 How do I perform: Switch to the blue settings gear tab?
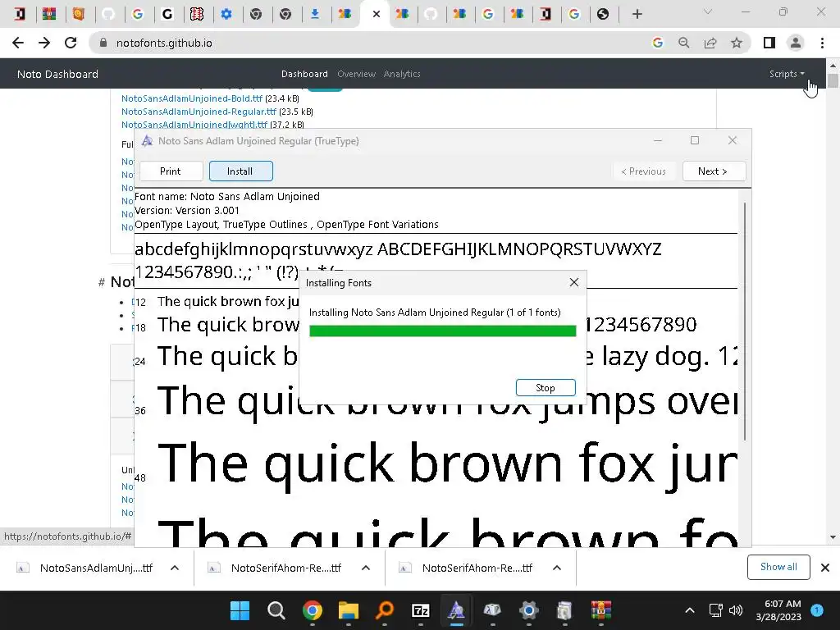(x=226, y=14)
